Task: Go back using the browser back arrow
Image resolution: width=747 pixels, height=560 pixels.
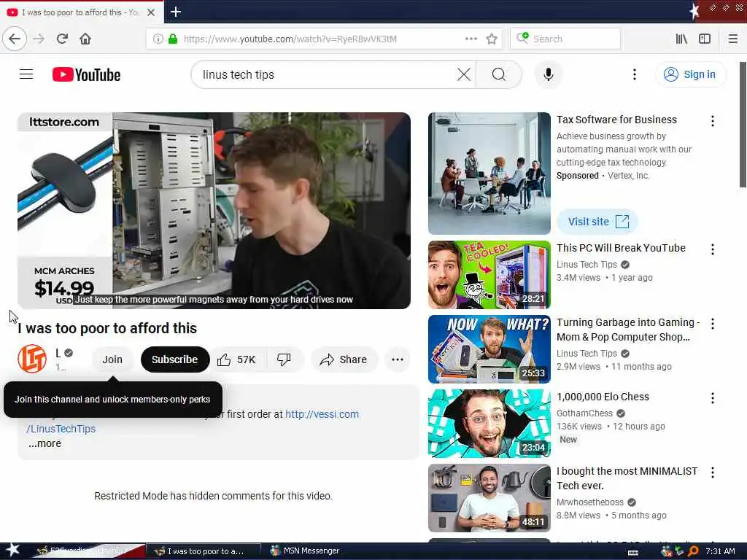Action: pos(15,39)
